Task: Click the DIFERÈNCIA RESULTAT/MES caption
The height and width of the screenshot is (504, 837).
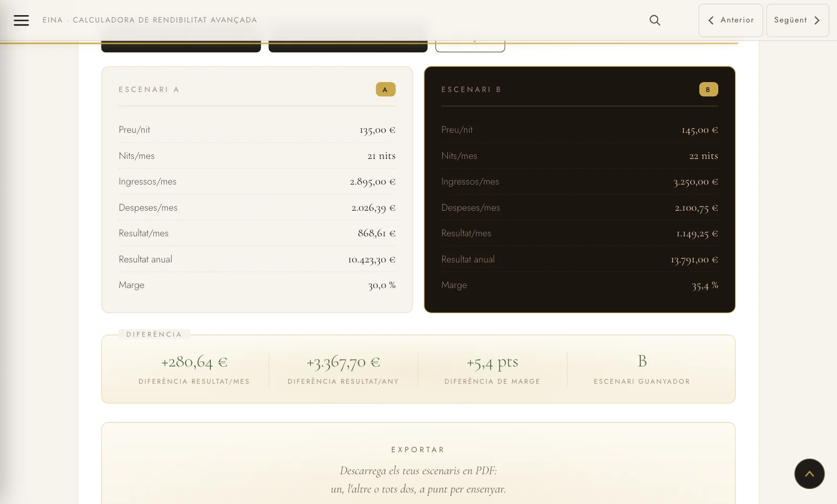Action: pyautogui.click(x=194, y=382)
